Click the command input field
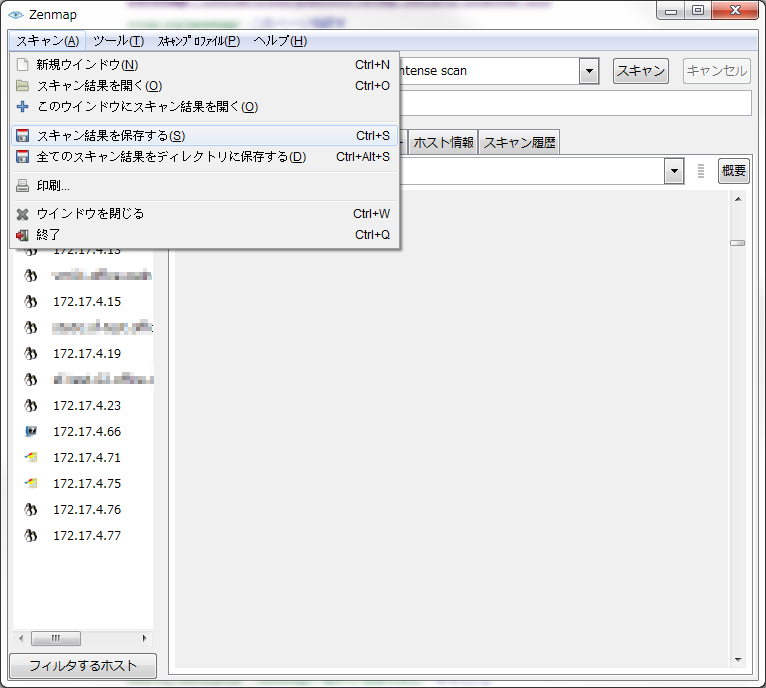Screen dimensions: 766x688 click(x=575, y=103)
